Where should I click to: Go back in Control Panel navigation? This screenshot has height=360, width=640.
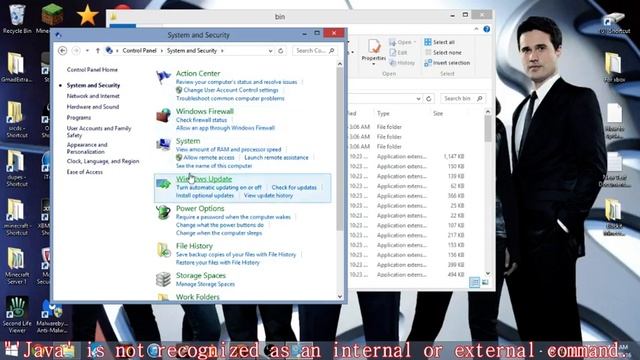click(x=62, y=51)
